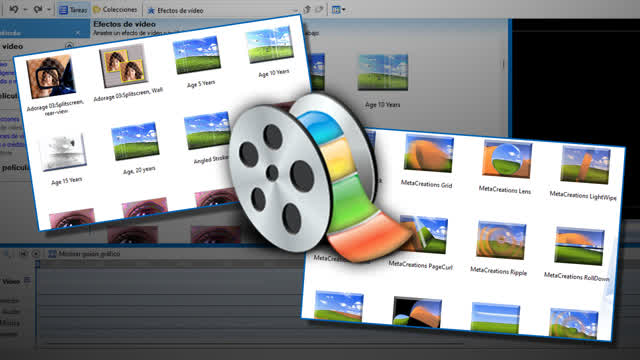
Task: Open the Undo history dropdown arrow
Action: (25, 9)
